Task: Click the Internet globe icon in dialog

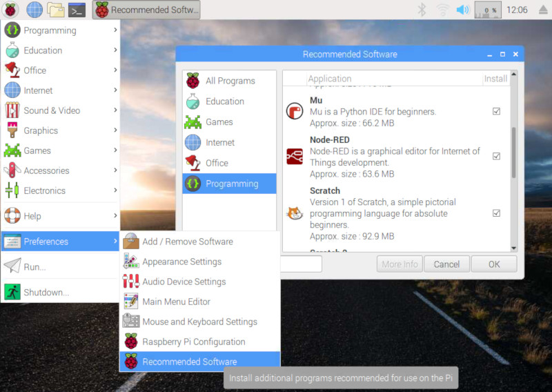Action: click(x=193, y=142)
